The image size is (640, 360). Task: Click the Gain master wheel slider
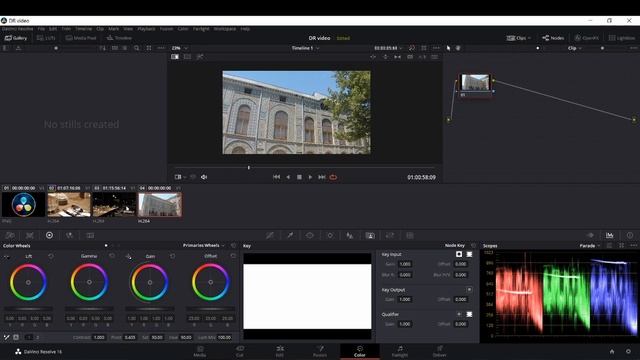click(x=150, y=309)
